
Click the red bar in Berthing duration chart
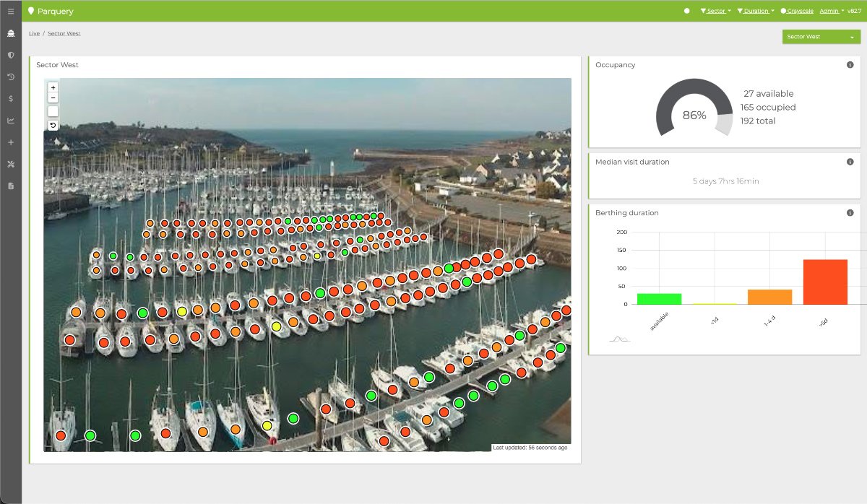[x=825, y=282]
